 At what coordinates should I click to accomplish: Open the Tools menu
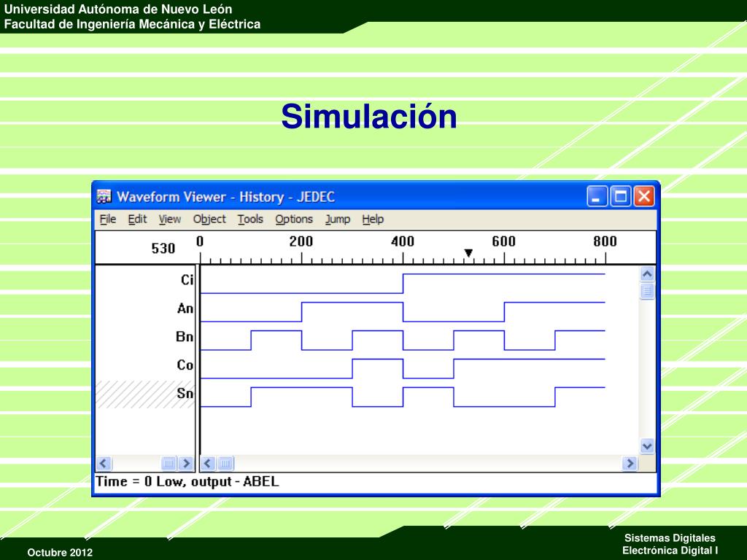tap(250, 219)
